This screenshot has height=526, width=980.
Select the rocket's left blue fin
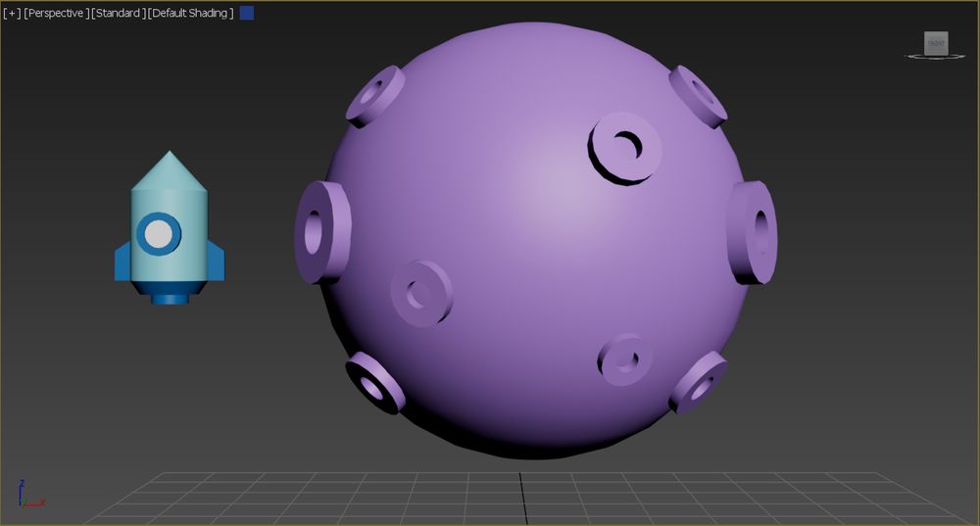click(x=122, y=262)
